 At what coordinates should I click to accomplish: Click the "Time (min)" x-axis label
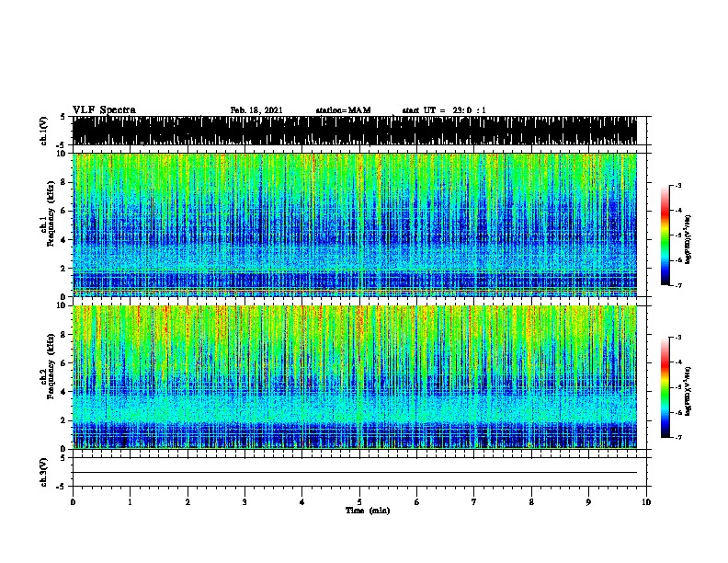tap(368, 511)
